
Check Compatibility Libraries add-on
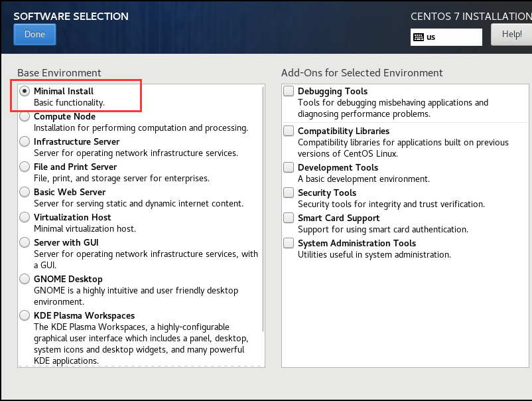[289, 131]
